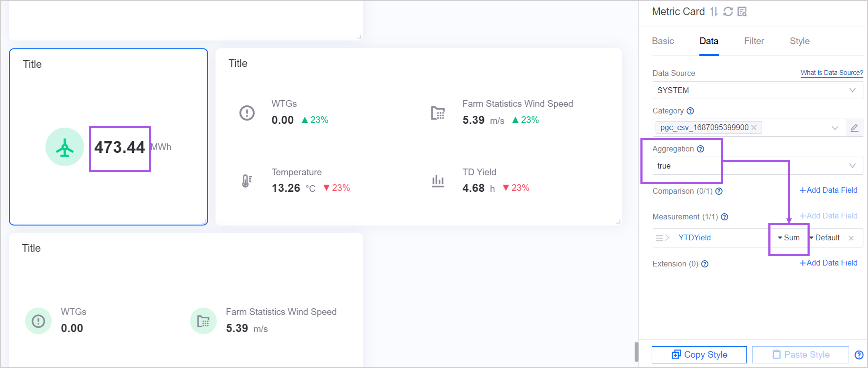
Task: Open the Sum aggregation type dropdown
Action: pyautogui.click(x=788, y=238)
